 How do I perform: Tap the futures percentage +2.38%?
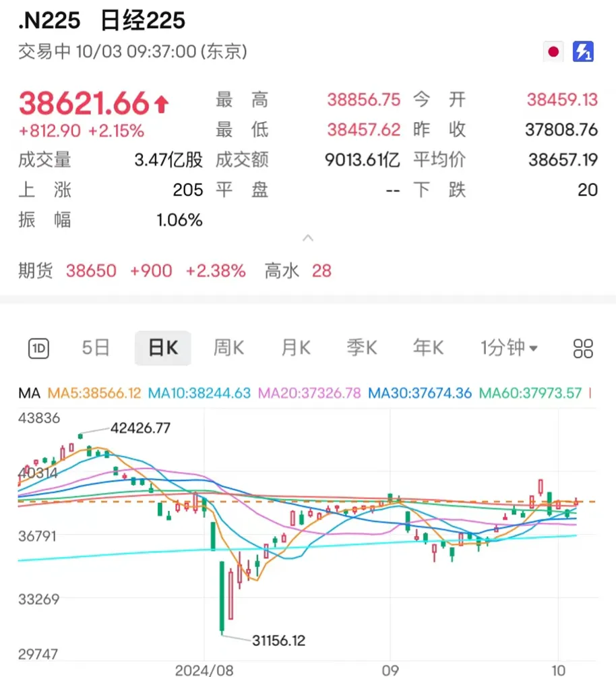pyautogui.click(x=216, y=271)
